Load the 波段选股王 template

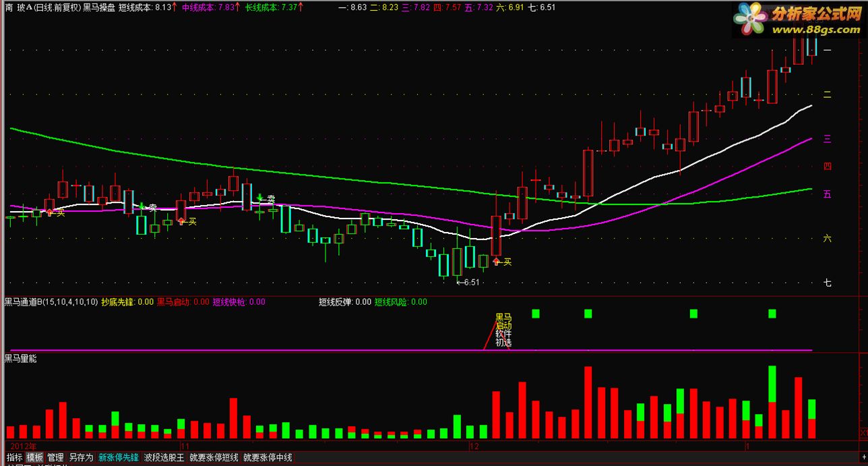[164, 457]
